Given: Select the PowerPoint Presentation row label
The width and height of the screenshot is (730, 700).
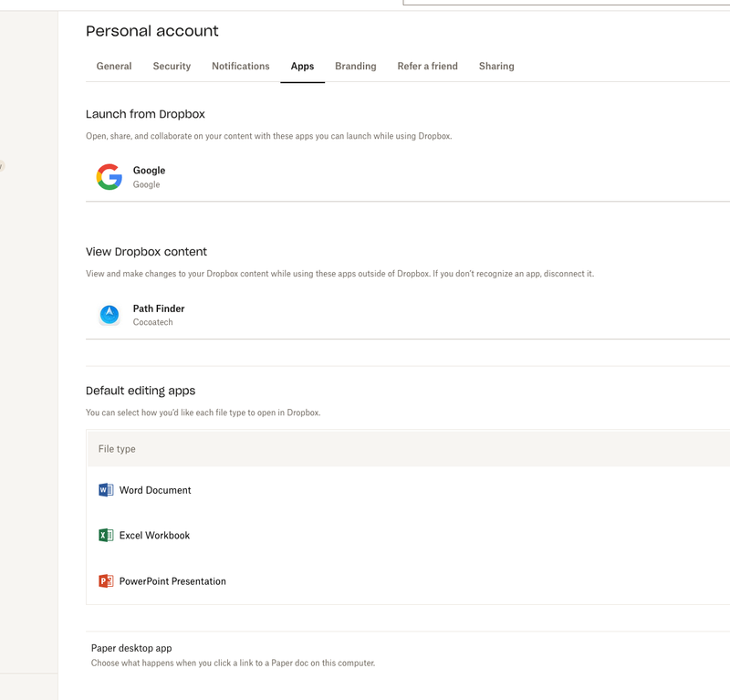Looking at the screenshot, I should coord(172,581).
